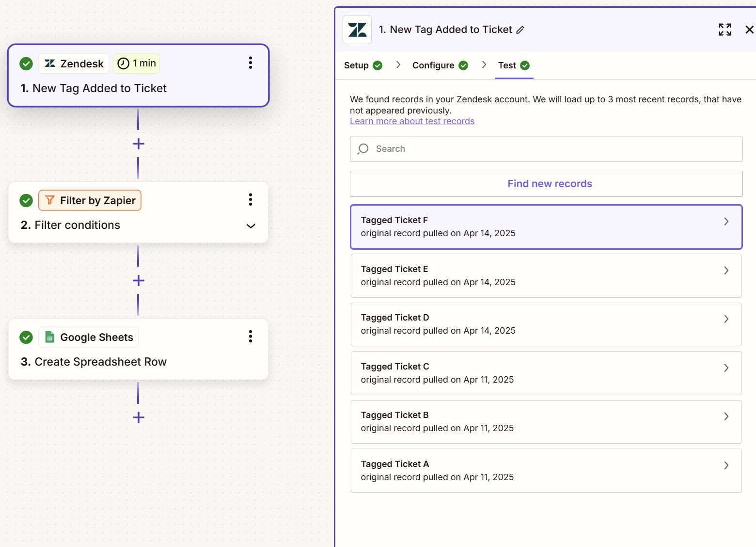
Task: Click green check on Filter step
Action: (26, 200)
